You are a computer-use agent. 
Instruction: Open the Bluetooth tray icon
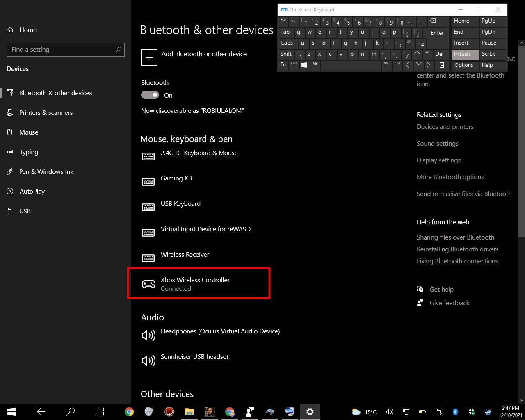point(455,412)
